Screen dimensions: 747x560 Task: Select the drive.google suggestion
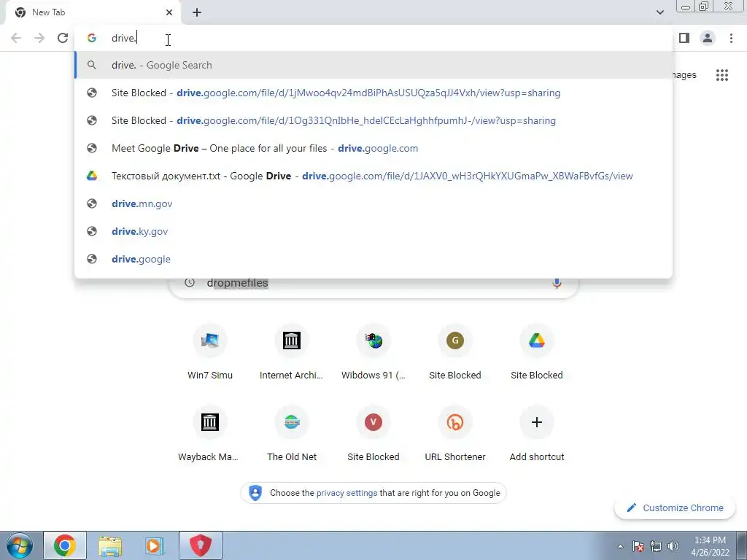(373, 259)
